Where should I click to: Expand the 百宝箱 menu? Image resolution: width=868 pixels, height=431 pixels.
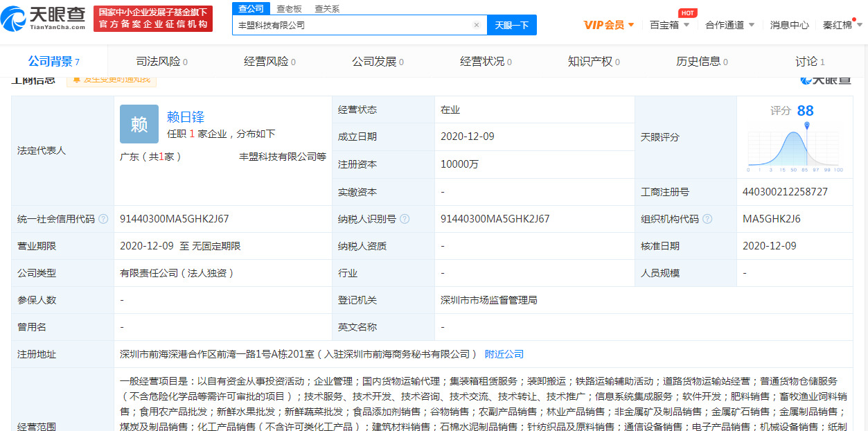(x=669, y=25)
